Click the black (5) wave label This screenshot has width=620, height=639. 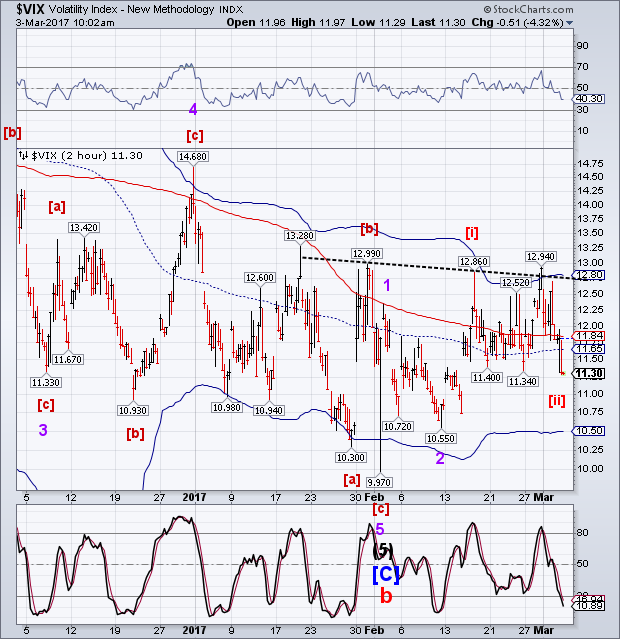tap(381, 548)
